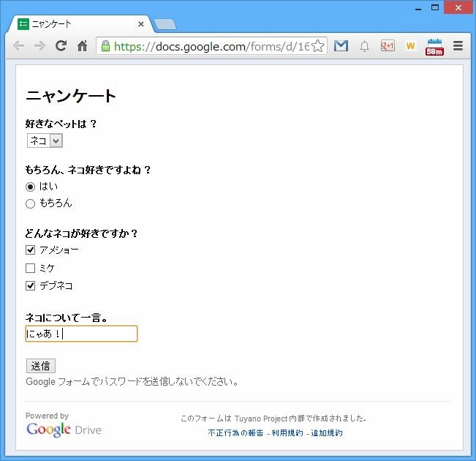Open the 不正行為の報告 link

tap(235, 433)
